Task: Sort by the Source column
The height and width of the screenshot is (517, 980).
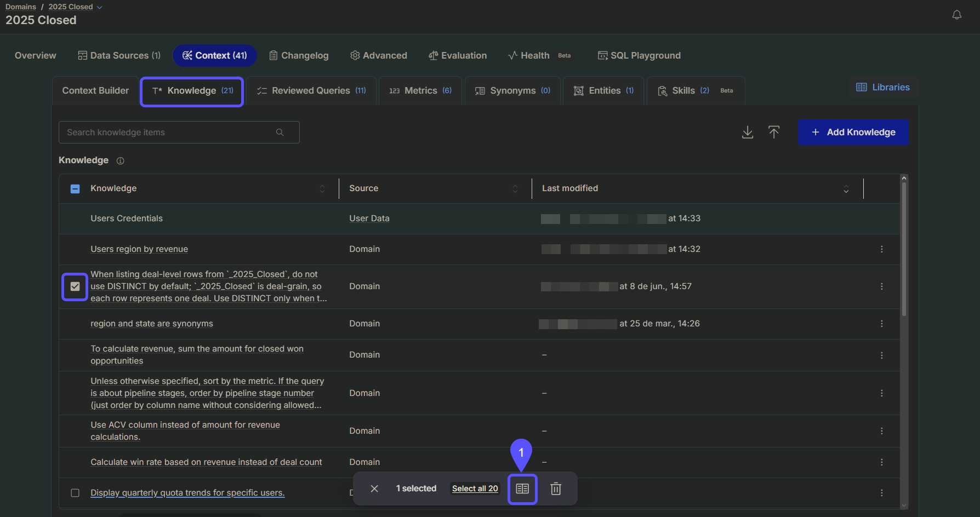Action: pos(515,189)
